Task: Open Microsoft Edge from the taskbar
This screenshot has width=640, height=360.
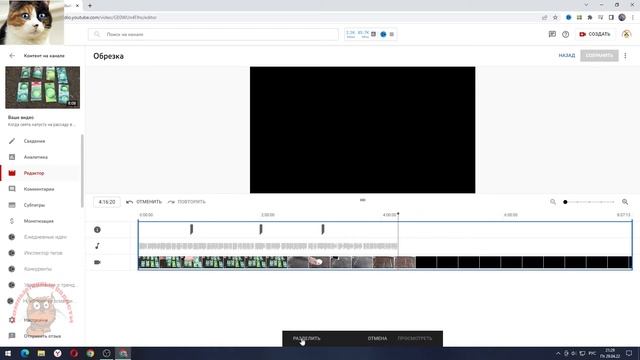Action: pos(25,353)
